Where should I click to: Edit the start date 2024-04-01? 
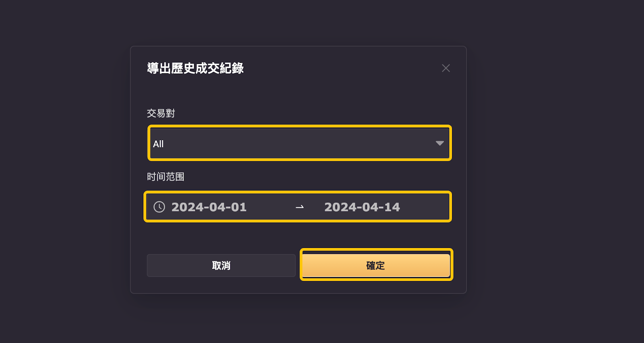click(209, 207)
